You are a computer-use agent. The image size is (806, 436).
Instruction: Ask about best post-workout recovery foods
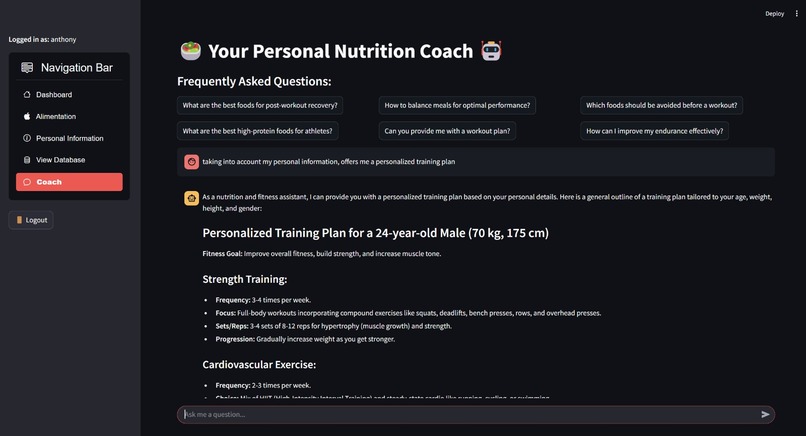(260, 105)
